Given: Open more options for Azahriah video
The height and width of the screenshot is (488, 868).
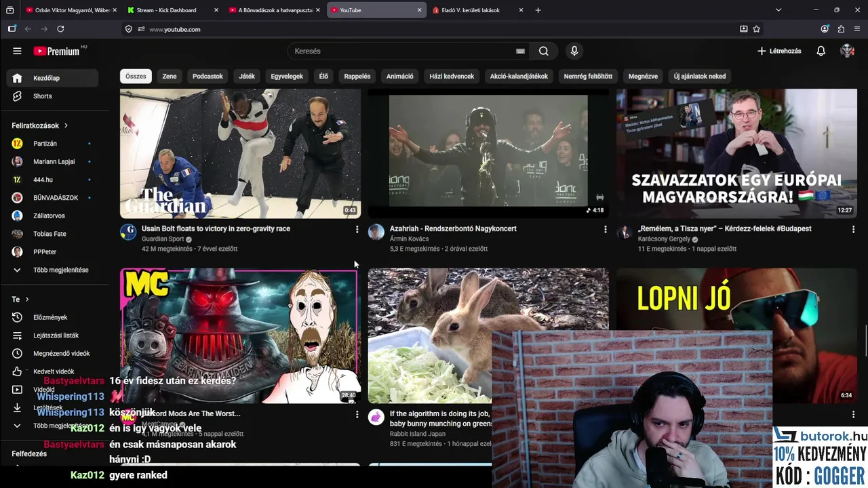Looking at the screenshot, I should coord(605,230).
